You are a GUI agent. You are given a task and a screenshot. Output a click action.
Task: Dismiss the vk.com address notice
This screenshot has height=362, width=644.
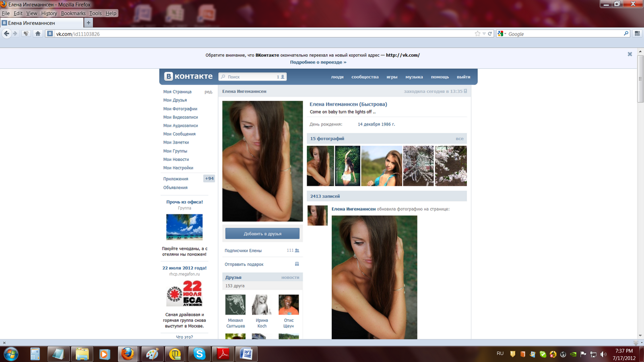click(x=630, y=54)
